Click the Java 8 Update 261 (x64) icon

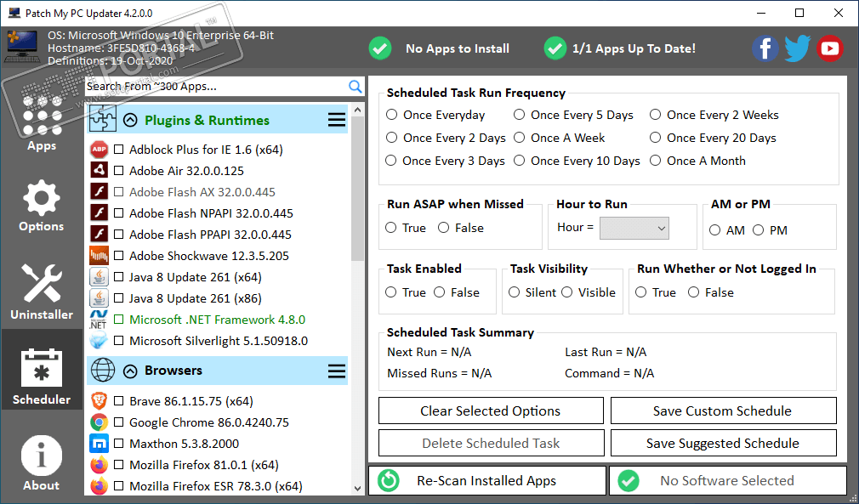pyautogui.click(x=100, y=277)
